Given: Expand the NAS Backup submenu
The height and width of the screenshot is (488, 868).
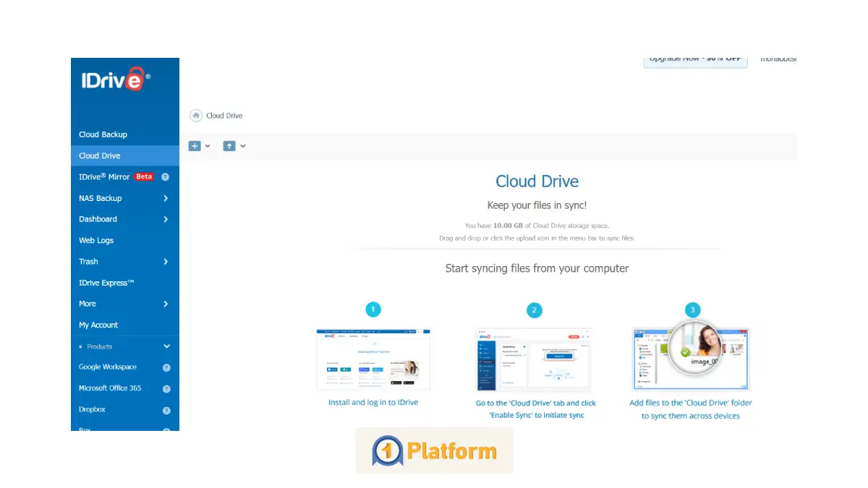Looking at the screenshot, I should tap(164, 197).
